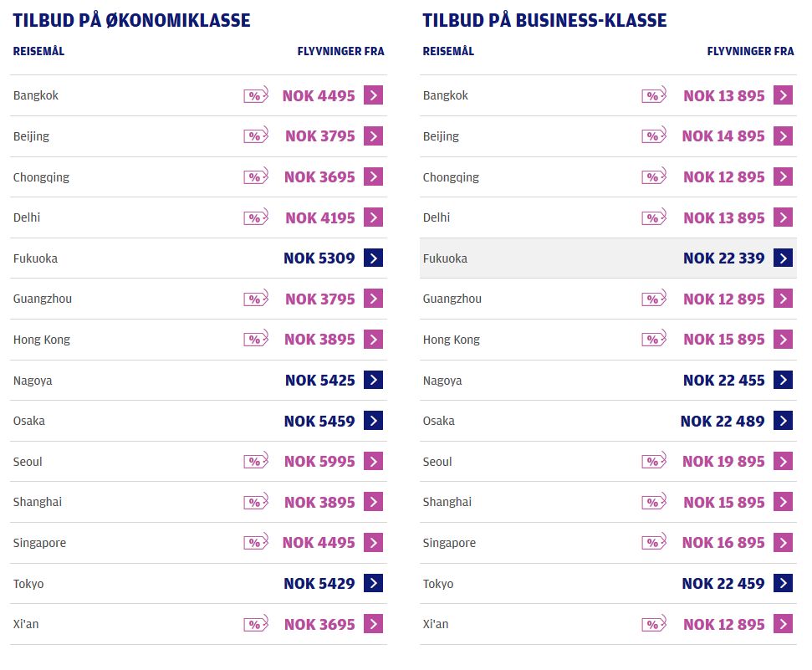This screenshot has height=670, width=812.
Task: Open the discount tag icon for economy Beijing
Action: point(256,136)
